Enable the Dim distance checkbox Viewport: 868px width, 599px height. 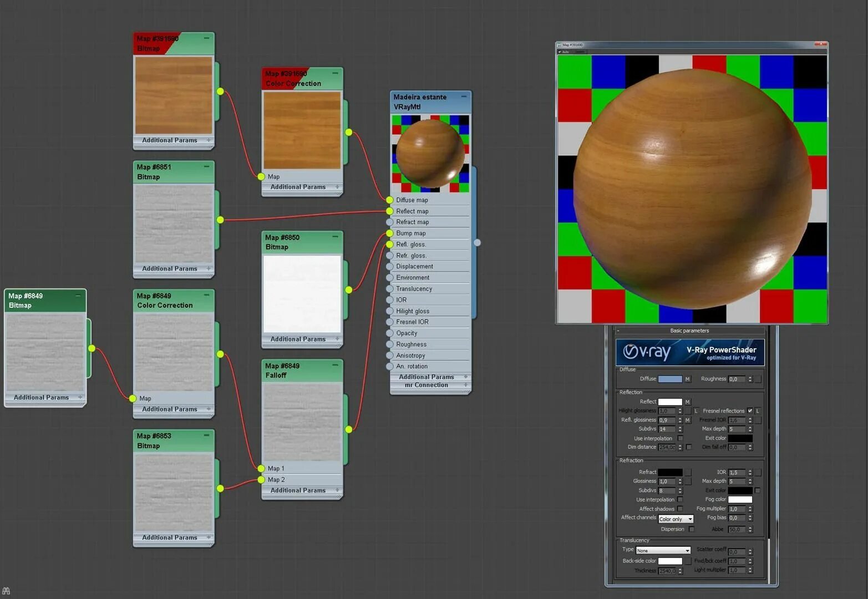(689, 447)
